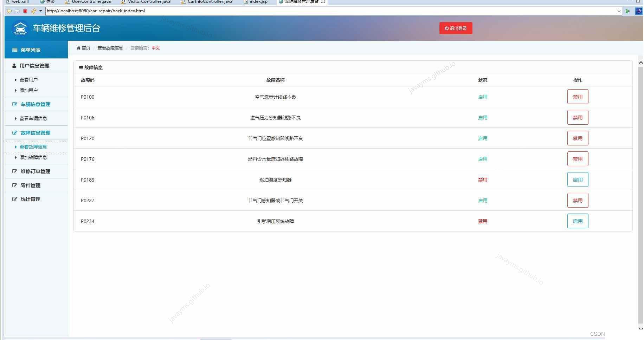Click the red stop icon in the toolbar
The image size is (644, 340).
[25, 11]
